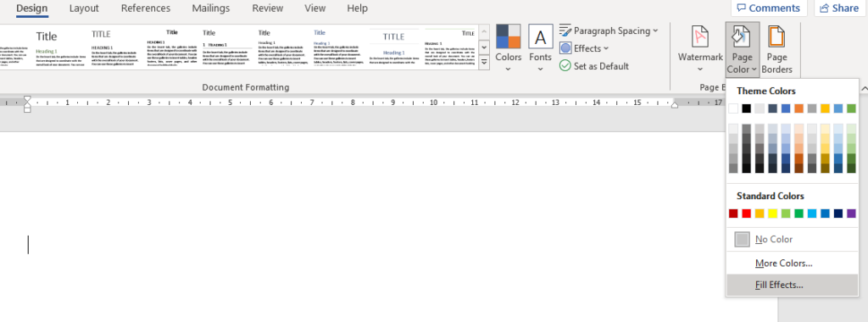This screenshot has width=868, height=322.
Task: Apply the first Title style set thumbnail
Action: click(x=61, y=47)
